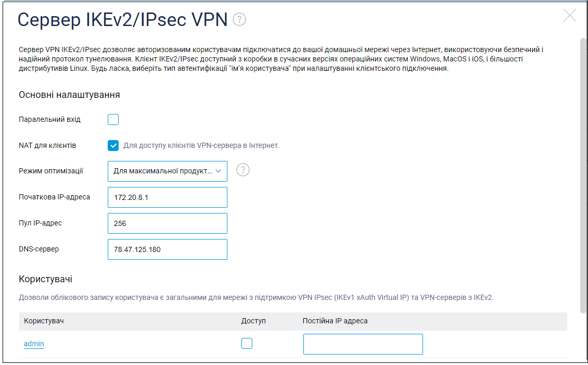Click the static IP address field for admin
588x365 pixels.
click(x=363, y=344)
